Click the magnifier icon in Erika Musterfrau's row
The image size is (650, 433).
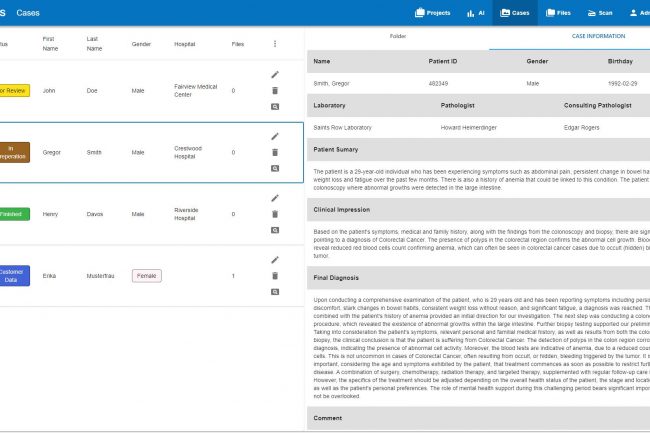(275, 291)
